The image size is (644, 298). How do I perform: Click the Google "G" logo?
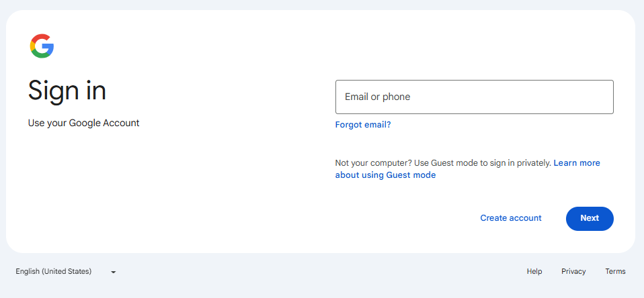42,46
